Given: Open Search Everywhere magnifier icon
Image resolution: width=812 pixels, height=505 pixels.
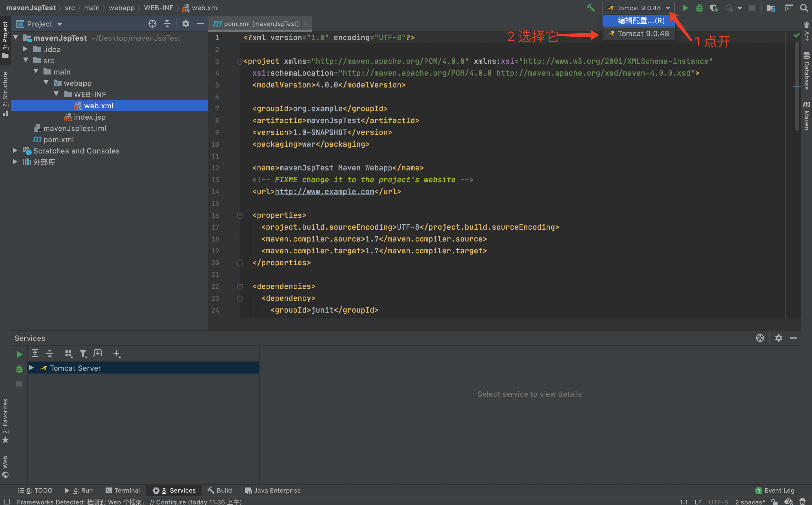Looking at the screenshot, I should click(x=804, y=8).
